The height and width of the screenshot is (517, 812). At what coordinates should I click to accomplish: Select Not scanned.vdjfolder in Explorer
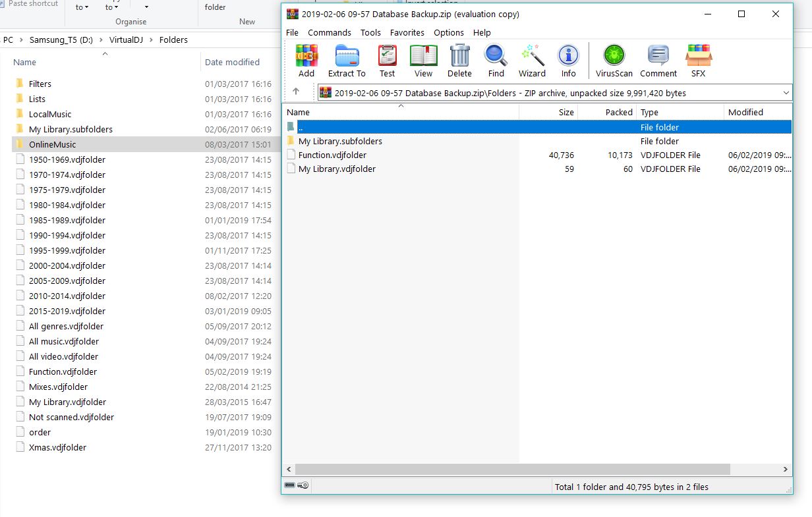coord(71,417)
